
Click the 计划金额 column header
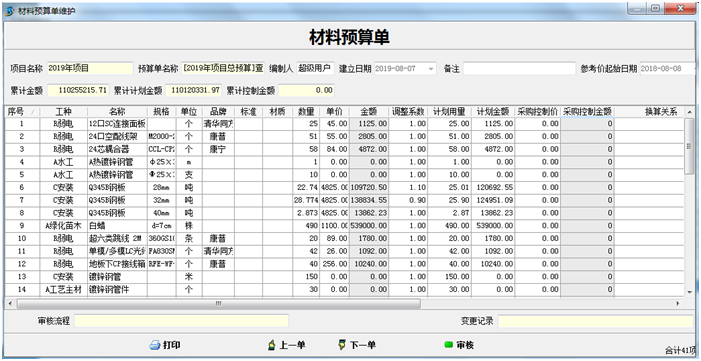pos(493,111)
